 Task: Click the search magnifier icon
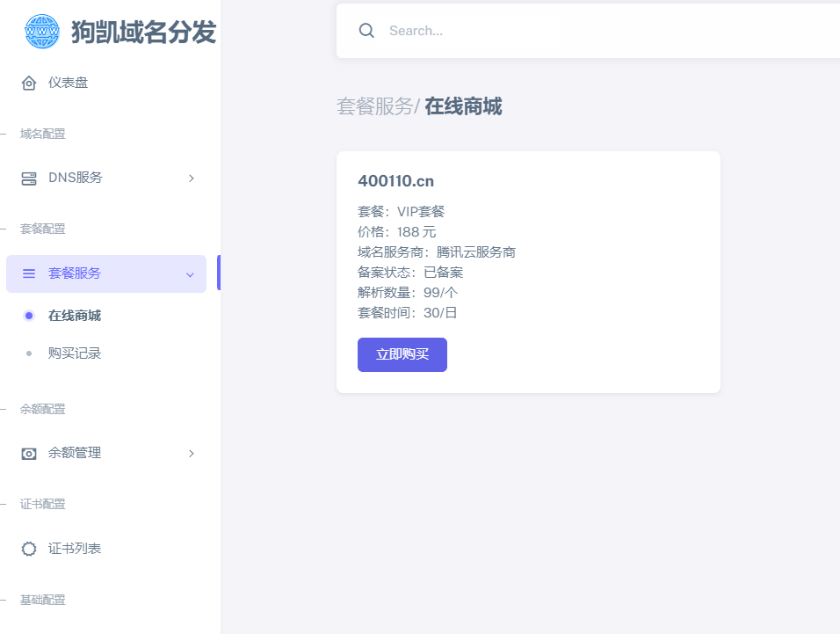(x=366, y=31)
